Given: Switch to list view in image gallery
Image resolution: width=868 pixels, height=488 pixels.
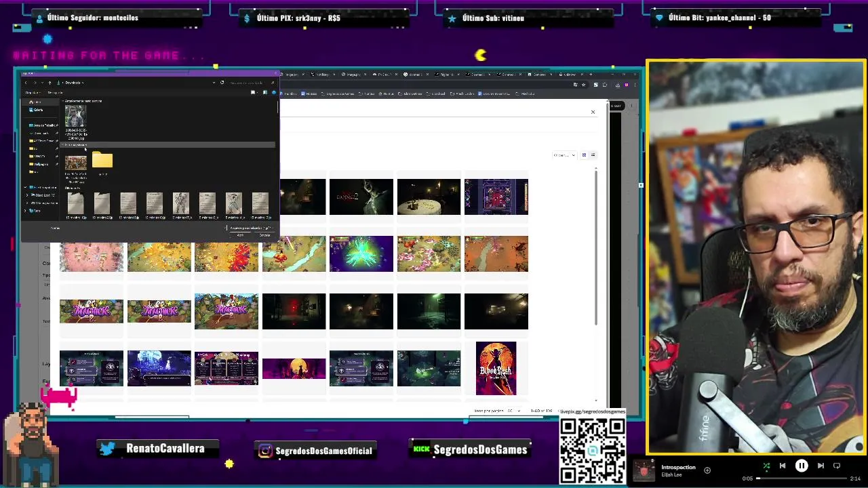Looking at the screenshot, I should 593,155.
